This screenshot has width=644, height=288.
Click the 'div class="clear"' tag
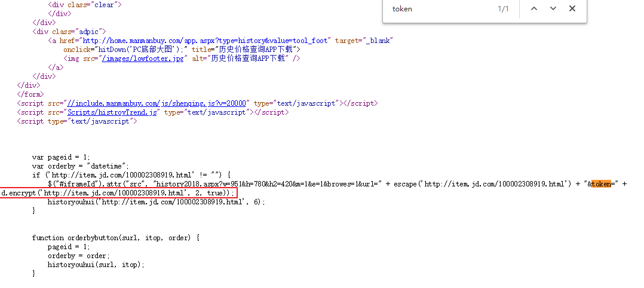coord(85,5)
